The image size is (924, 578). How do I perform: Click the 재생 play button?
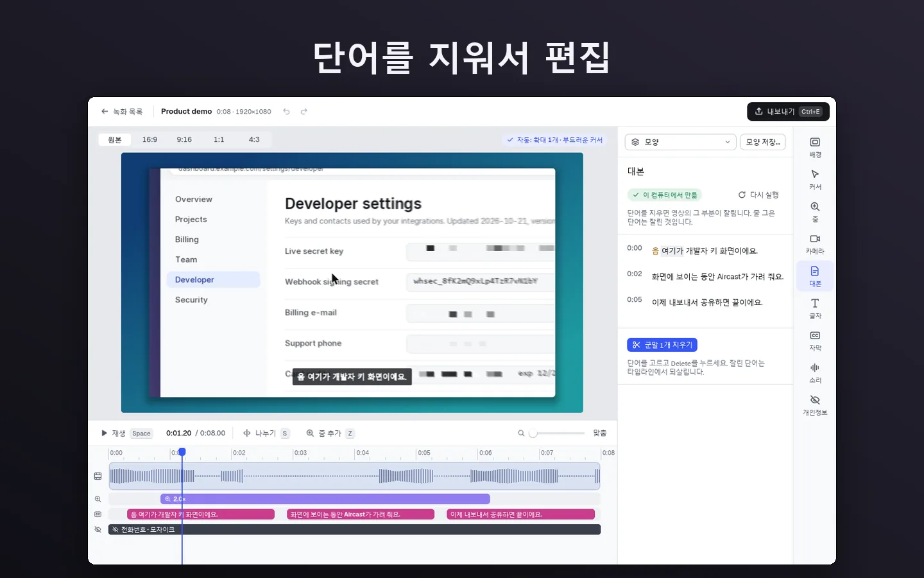(x=127, y=433)
